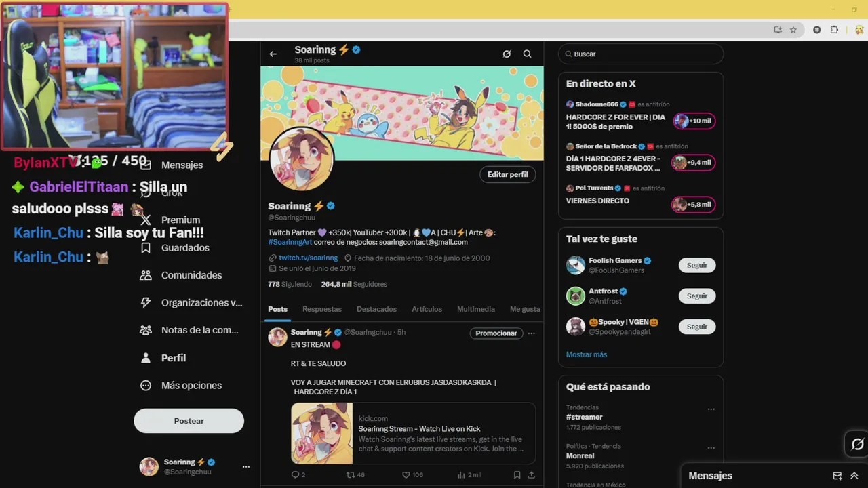Viewport: 868px width, 488px height.
Task: Select the Multimedia tab
Action: [476, 309]
